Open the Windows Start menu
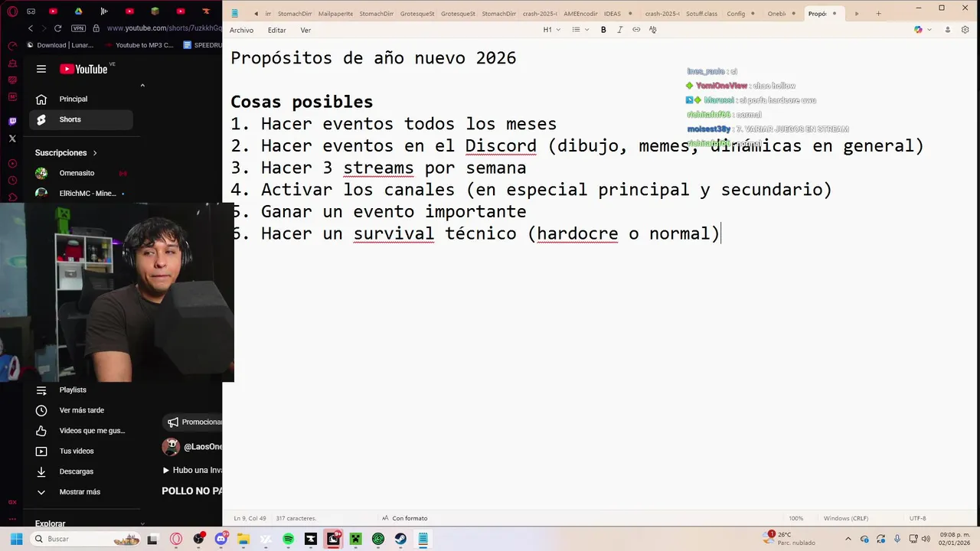This screenshot has width=980, height=551. [16, 539]
